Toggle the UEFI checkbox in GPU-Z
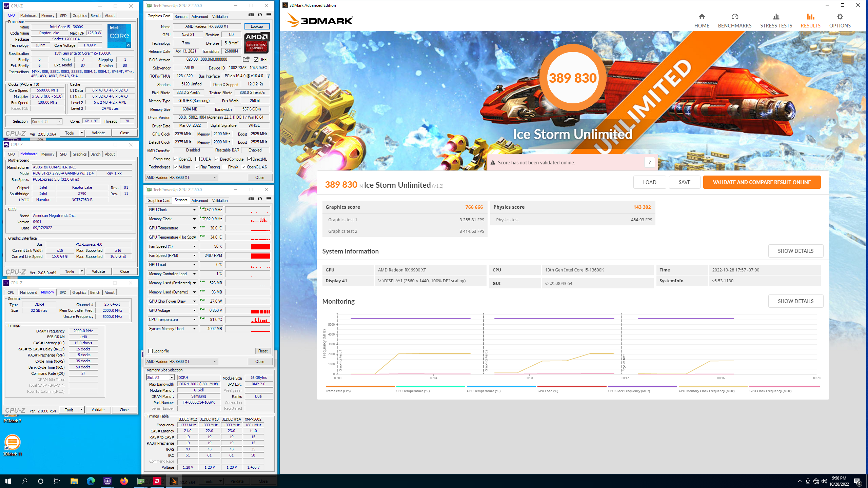This screenshot has height=488, width=868. click(256, 59)
